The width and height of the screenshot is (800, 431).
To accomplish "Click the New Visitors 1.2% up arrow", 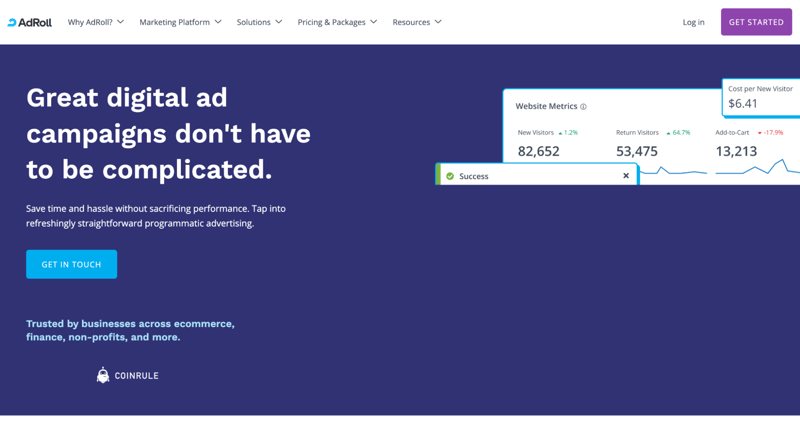I will point(561,133).
